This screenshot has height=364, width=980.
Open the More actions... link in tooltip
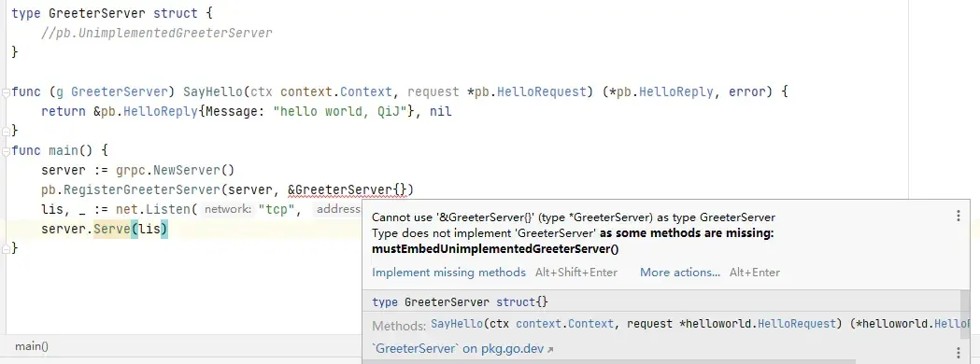(680, 273)
